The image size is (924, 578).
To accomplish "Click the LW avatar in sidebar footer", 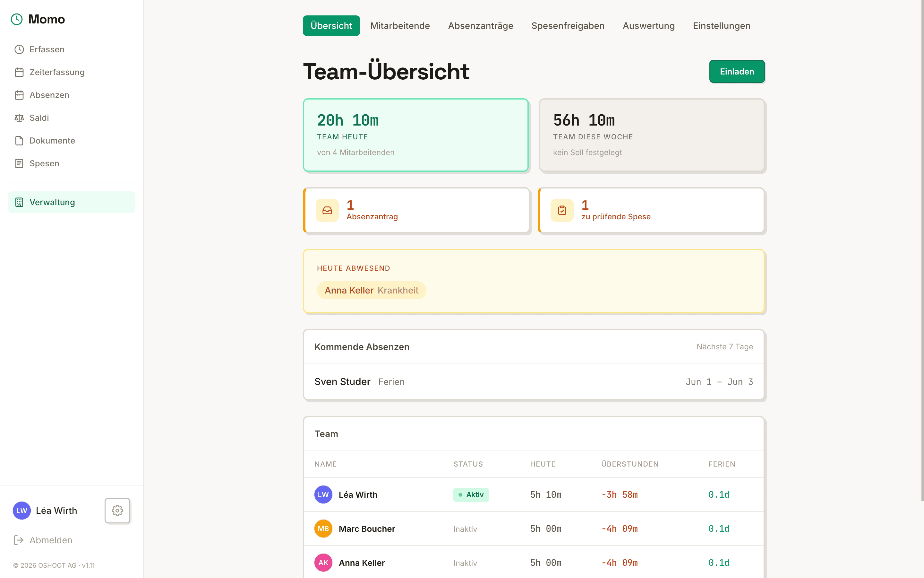I will (x=22, y=510).
